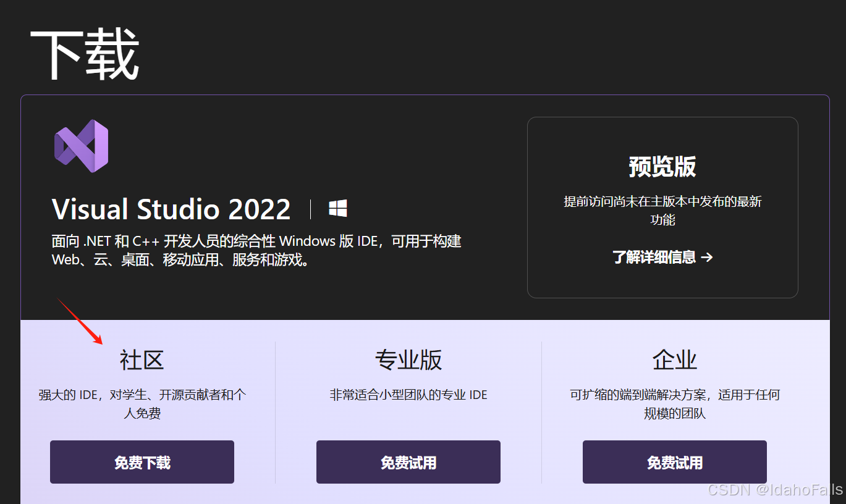Screen dimensions: 846x504
Task: Click the 预览版 heading
Action: pyautogui.click(x=662, y=167)
